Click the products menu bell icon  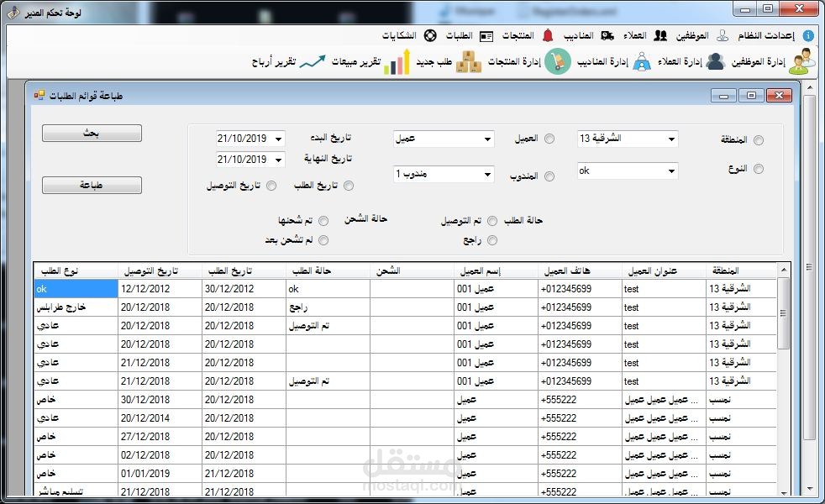(548, 35)
